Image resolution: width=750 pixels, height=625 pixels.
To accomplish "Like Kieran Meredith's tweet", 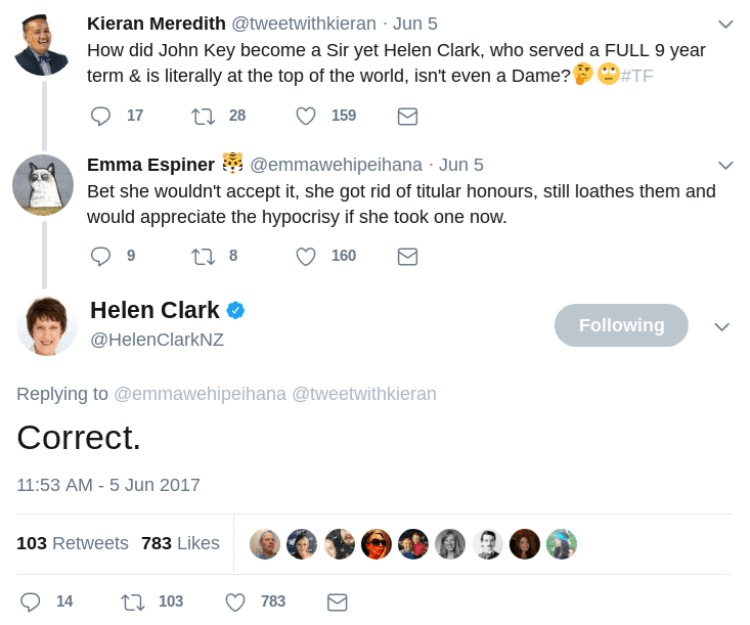I will tap(306, 115).
